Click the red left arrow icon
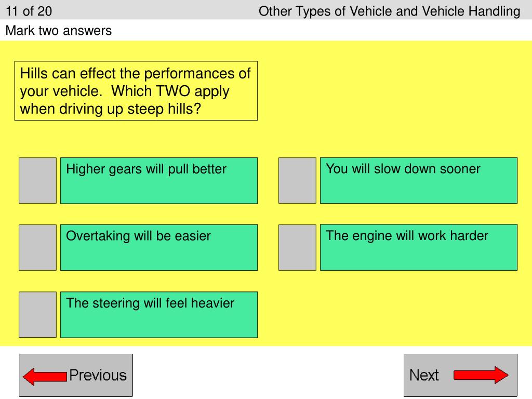The width and height of the screenshot is (532, 399). [x=45, y=377]
